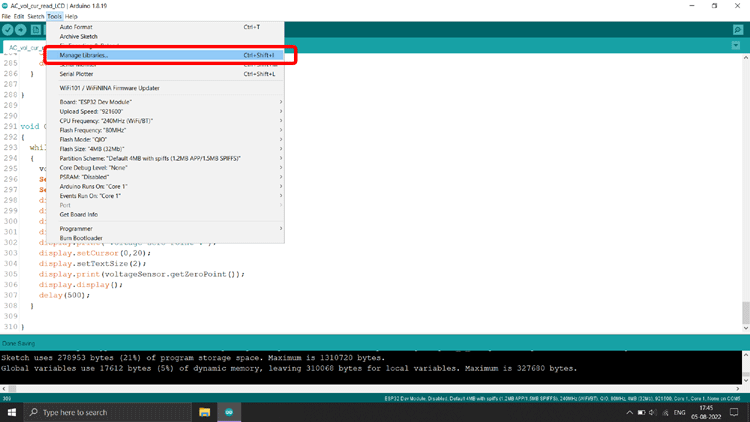Click the display.display() code line
Screen dimensions: 750x422
(80, 285)
